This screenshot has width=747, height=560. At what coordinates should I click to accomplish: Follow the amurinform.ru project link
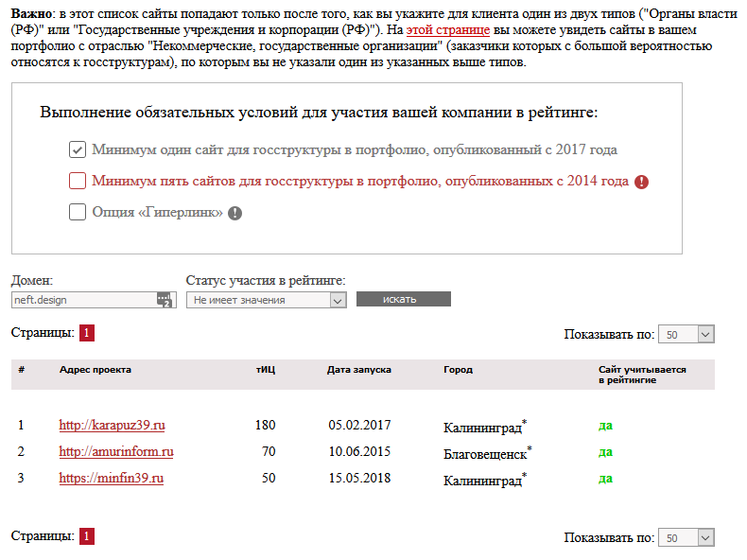[x=115, y=452]
